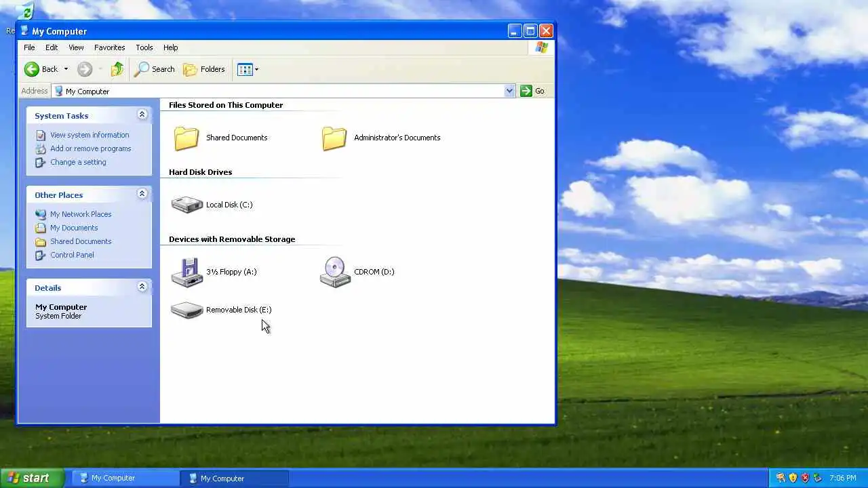Open the Help menu
868x488 pixels.
point(170,47)
